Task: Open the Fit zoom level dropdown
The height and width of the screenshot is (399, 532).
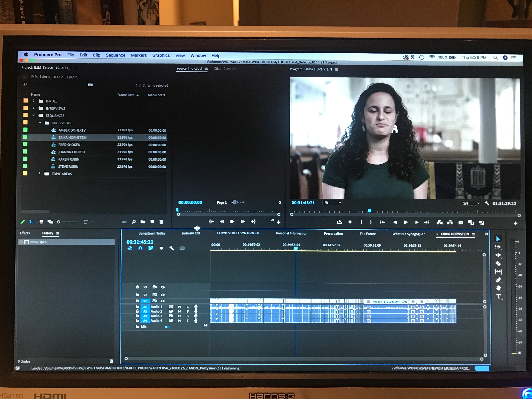Action: (333, 203)
